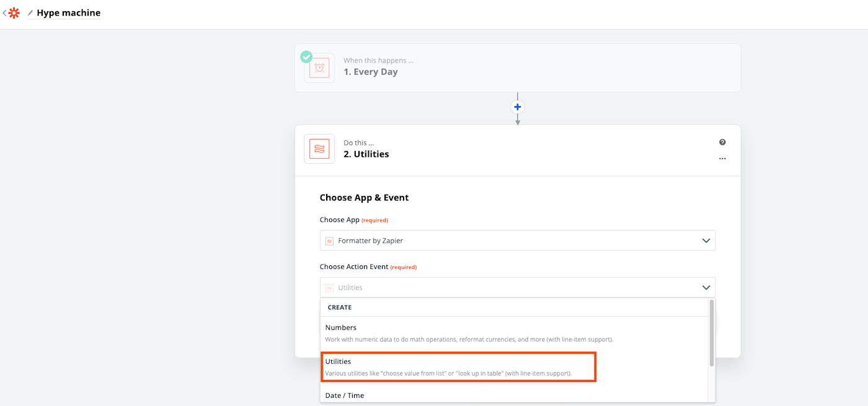This screenshot has width=868, height=406.
Task: Open the three-dot menu for step 2
Action: click(722, 159)
